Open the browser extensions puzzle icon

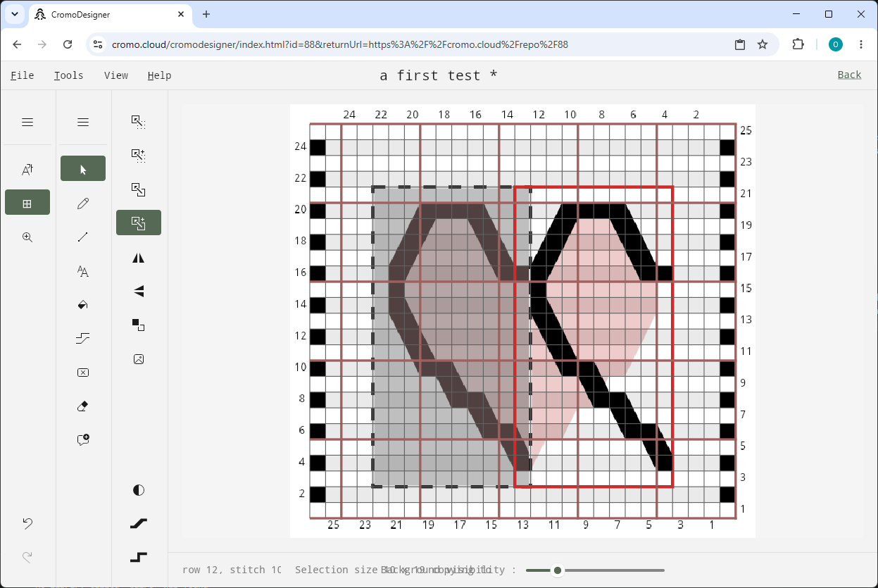pos(798,44)
